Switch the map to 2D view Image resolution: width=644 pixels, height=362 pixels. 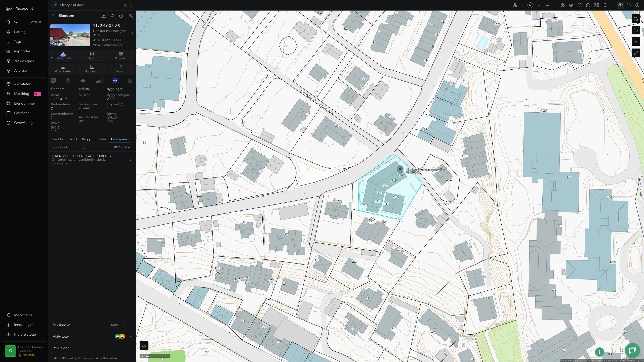(x=620, y=5)
